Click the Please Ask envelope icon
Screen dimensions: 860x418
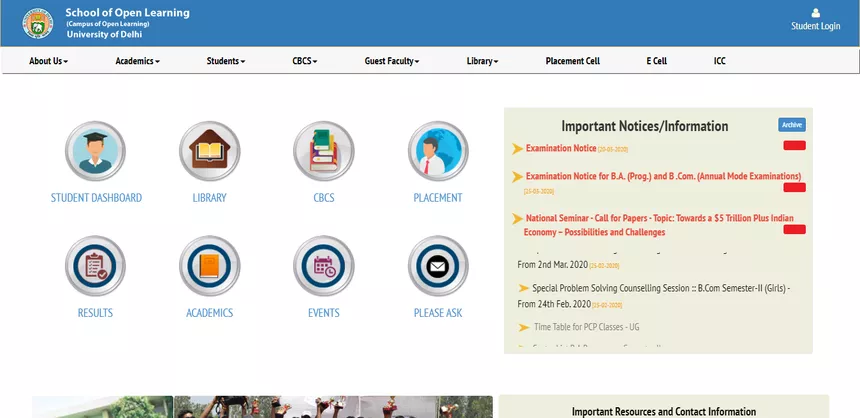[x=438, y=266]
